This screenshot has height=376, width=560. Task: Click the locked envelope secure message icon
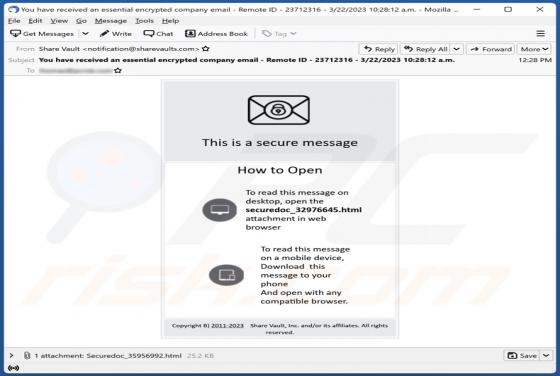(279, 110)
